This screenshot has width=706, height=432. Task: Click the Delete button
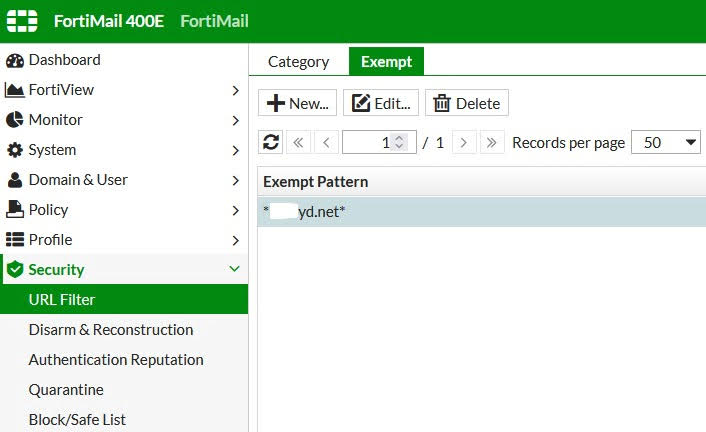467,103
